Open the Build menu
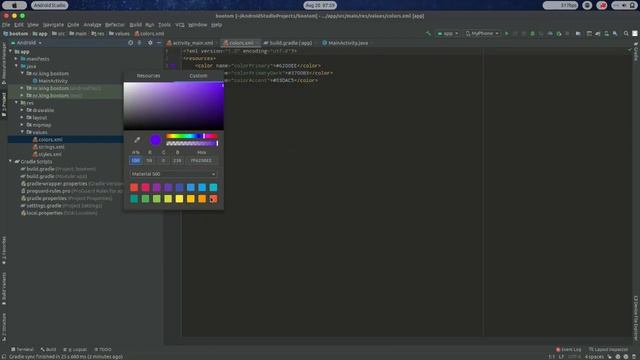 coord(136,25)
